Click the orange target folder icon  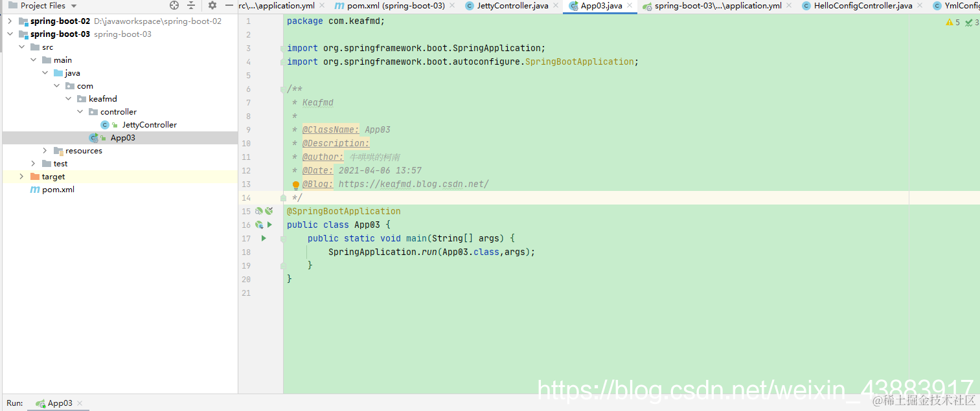35,177
